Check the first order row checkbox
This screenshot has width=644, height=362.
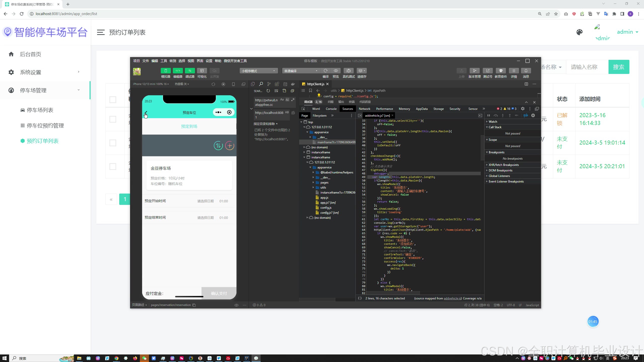click(113, 119)
